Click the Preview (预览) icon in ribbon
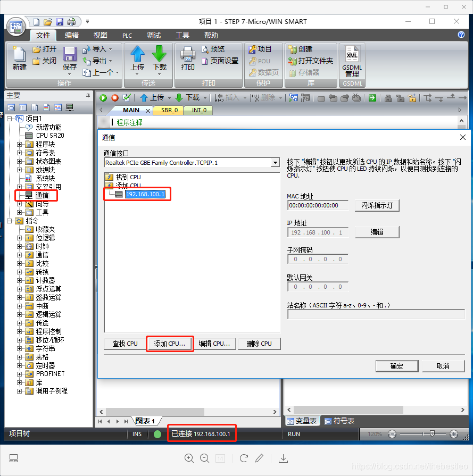The image size is (473, 476). [205, 49]
